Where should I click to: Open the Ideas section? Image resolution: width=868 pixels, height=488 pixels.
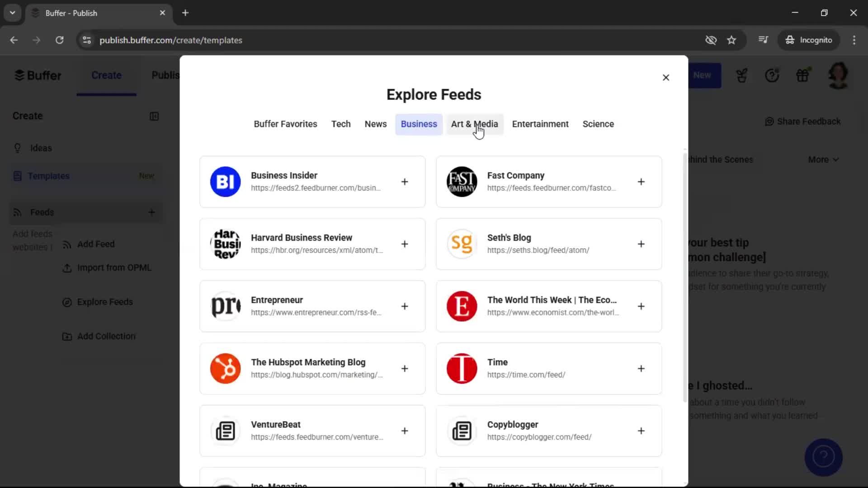coord(41,148)
